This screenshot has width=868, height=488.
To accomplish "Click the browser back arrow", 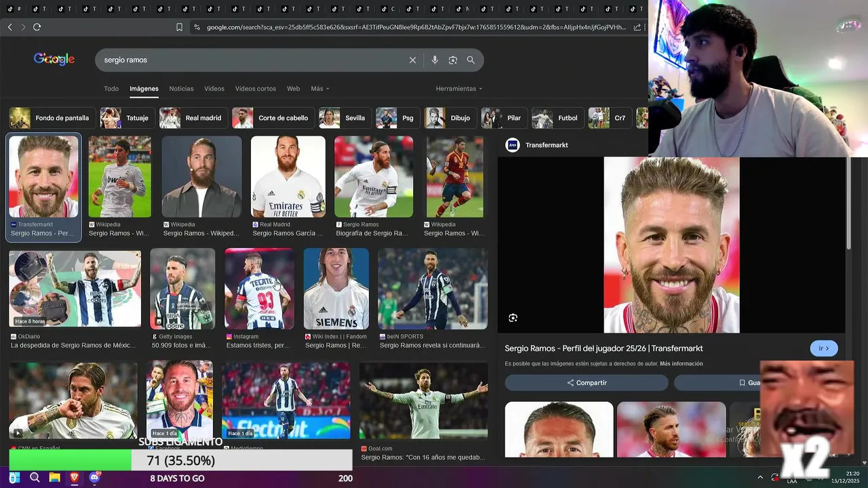I will pyautogui.click(x=9, y=27).
